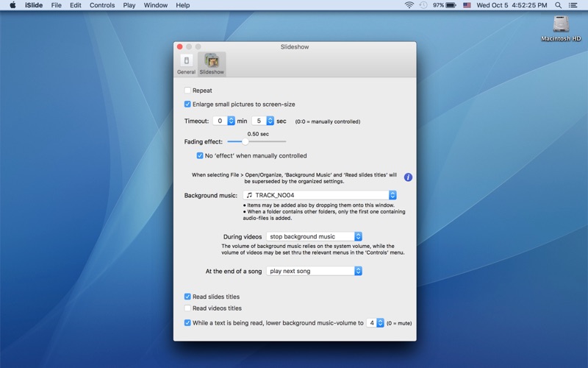Click the Fading effect slider knob
Screen dimensions: 588x368
245,141
